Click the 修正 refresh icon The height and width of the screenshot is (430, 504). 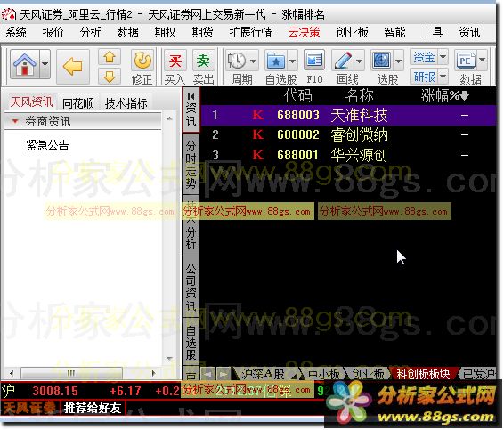(142, 61)
